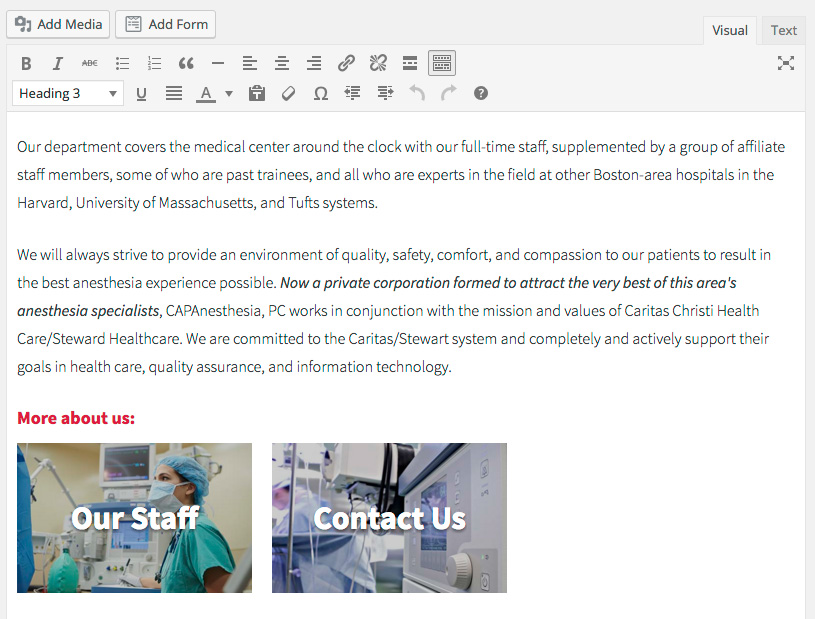Image resolution: width=815 pixels, height=619 pixels.
Task: Insert or edit a link
Action: (x=346, y=64)
